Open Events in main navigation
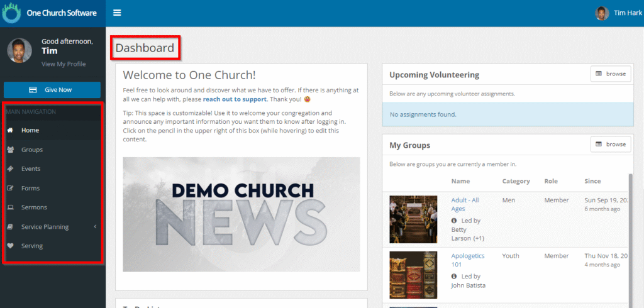Image resolution: width=644 pixels, height=308 pixels. 31,169
